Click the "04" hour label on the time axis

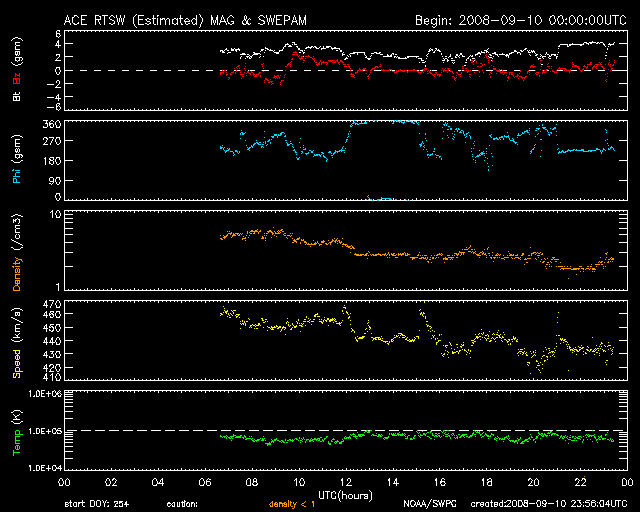(158, 483)
